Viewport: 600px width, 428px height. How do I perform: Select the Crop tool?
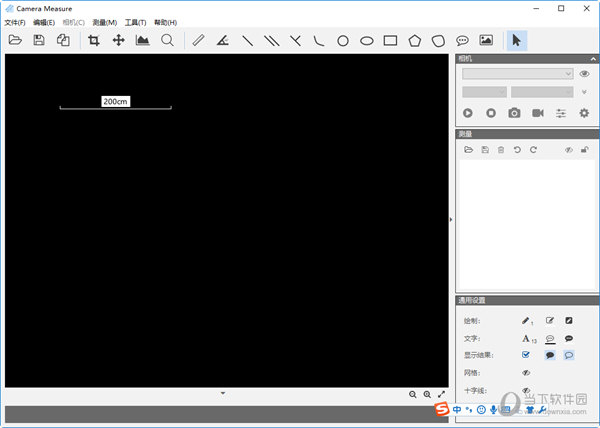click(x=94, y=40)
